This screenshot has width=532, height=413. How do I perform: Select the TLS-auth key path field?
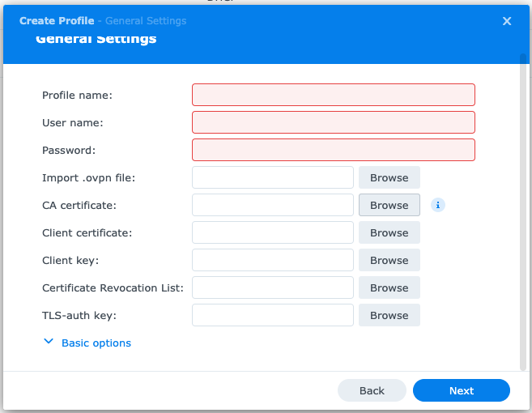(x=272, y=315)
